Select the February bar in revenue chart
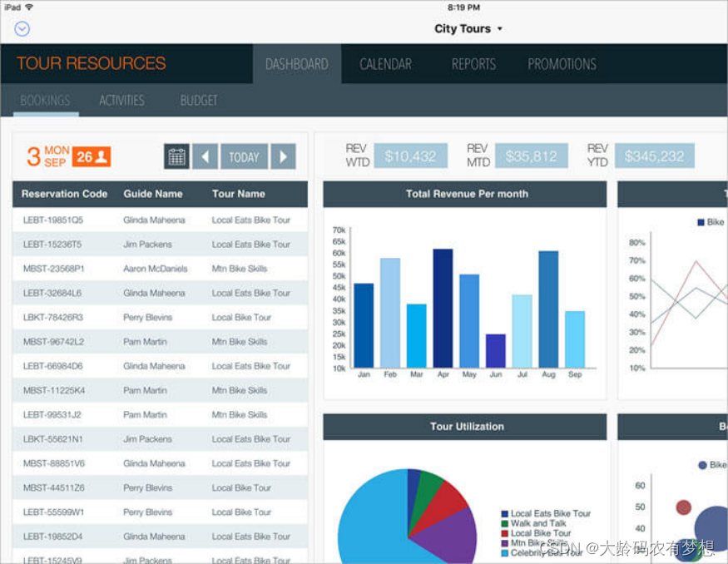728x564 pixels. coord(390,313)
